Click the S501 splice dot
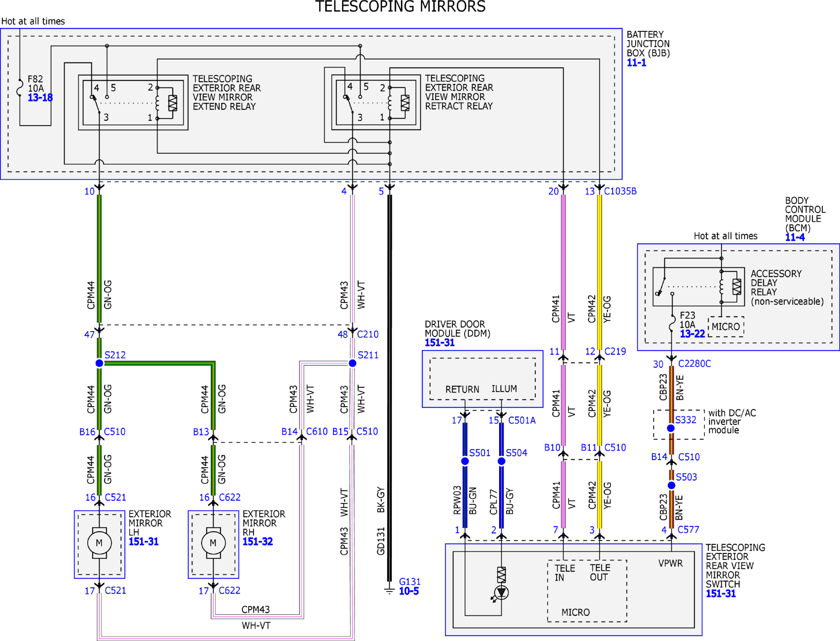This screenshot has width=840, height=641. tap(465, 461)
